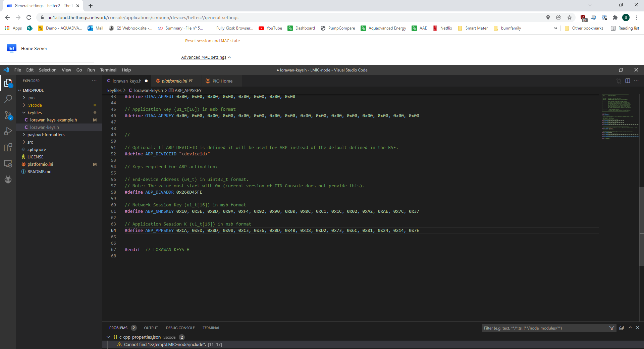644x349 pixels.
Task: Collapse c_cpp_properties.json problems group
Action: point(108,337)
